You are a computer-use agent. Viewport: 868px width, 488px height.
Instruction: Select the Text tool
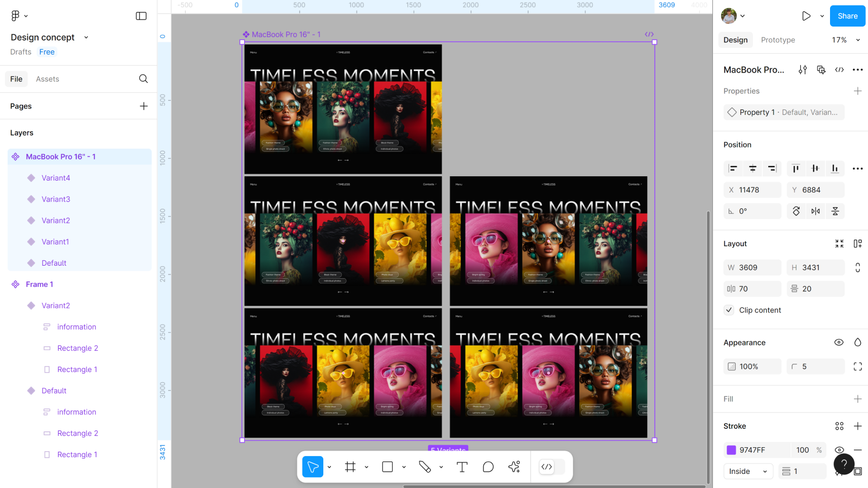462,467
